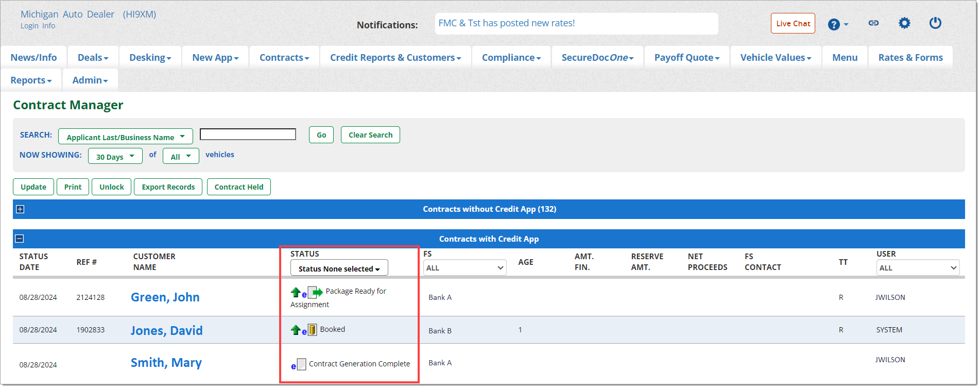Viewport: 980px width, 388px height.
Task: Open customer Green, John
Action: [x=165, y=297]
